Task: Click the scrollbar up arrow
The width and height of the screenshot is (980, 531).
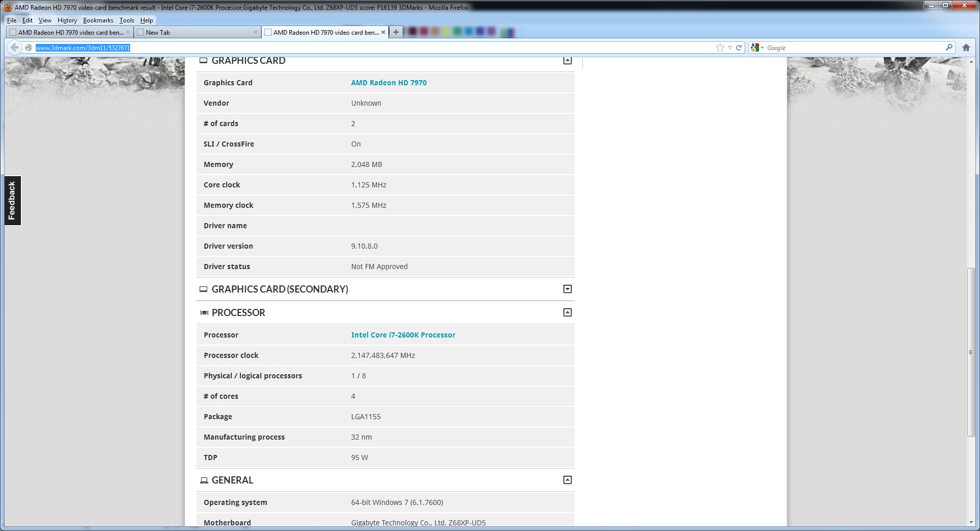Action: click(x=971, y=61)
